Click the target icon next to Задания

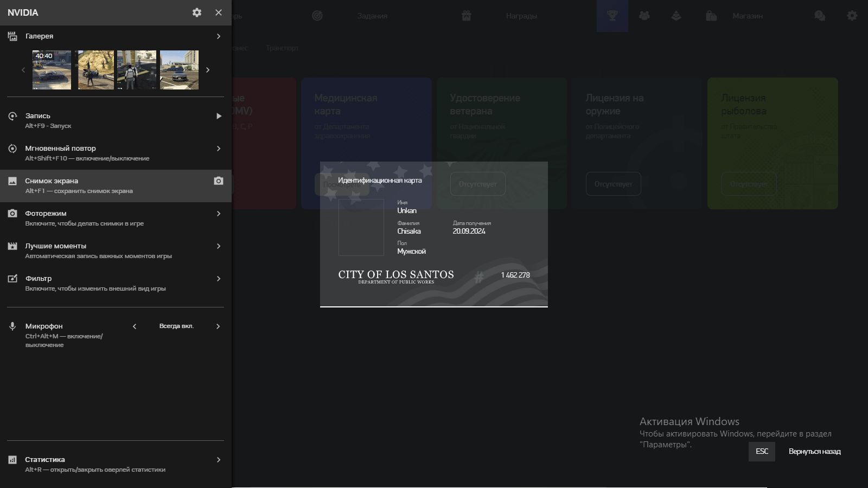317,16
